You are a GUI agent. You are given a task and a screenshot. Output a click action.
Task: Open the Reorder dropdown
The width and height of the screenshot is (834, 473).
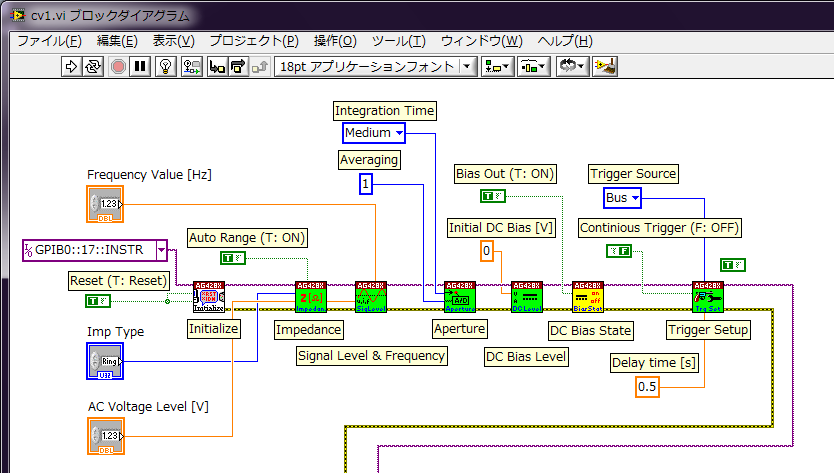click(573, 67)
